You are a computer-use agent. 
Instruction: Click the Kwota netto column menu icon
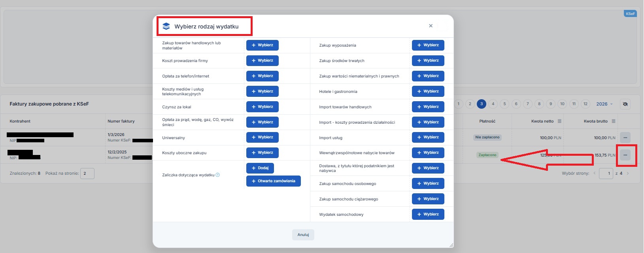559,121
